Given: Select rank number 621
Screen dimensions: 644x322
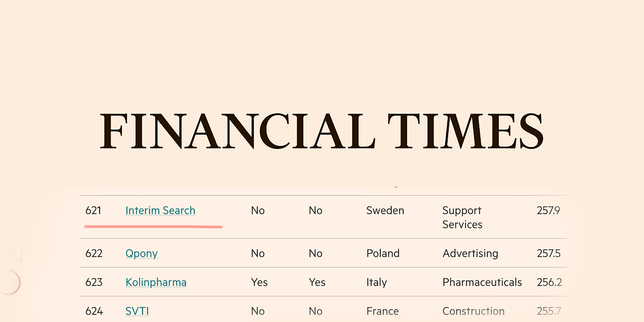Looking at the screenshot, I should (x=93, y=211).
